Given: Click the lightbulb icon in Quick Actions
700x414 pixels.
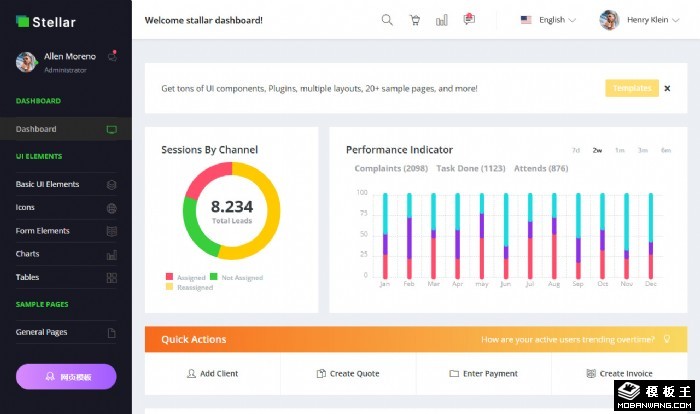Looking at the screenshot, I should [x=678, y=340].
